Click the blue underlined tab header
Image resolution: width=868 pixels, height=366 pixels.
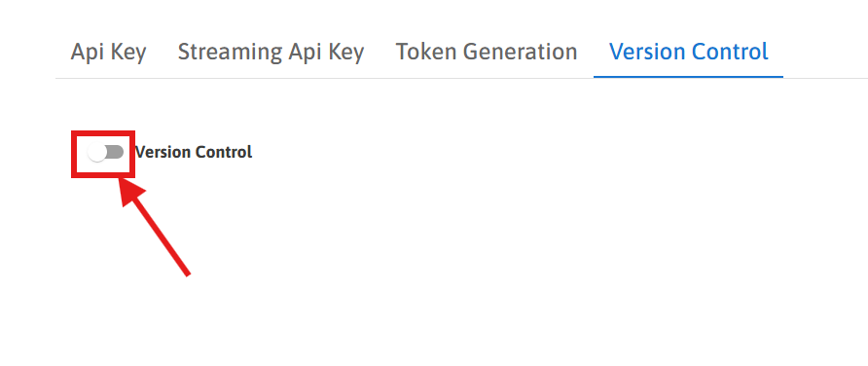689,52
